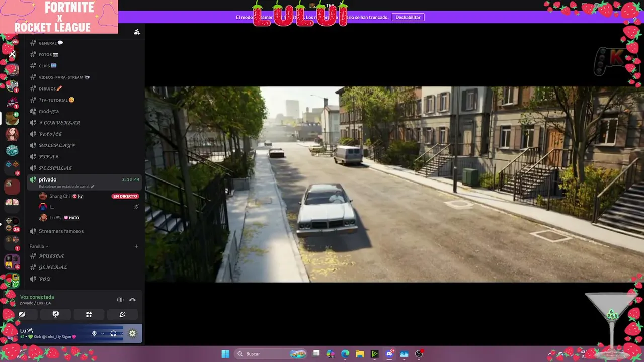Click the Buscar taskbar search box
Image resolution: width=644 pixels, height=362 pixels.
(271, 354)
